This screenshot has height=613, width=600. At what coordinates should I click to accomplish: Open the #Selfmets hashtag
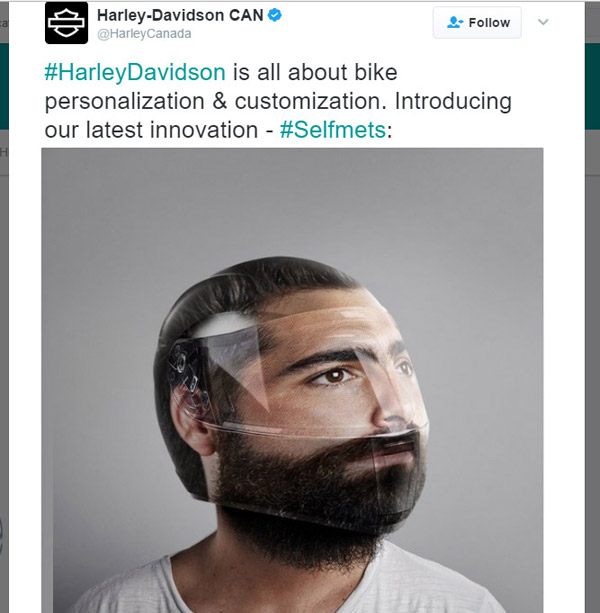tap(332, 130)
